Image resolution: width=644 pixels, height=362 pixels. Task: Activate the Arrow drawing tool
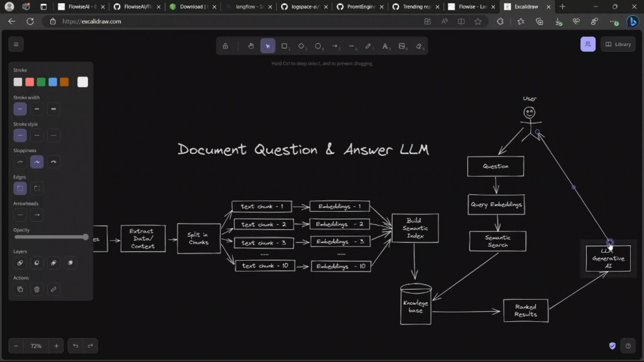[x=335, y=46]
